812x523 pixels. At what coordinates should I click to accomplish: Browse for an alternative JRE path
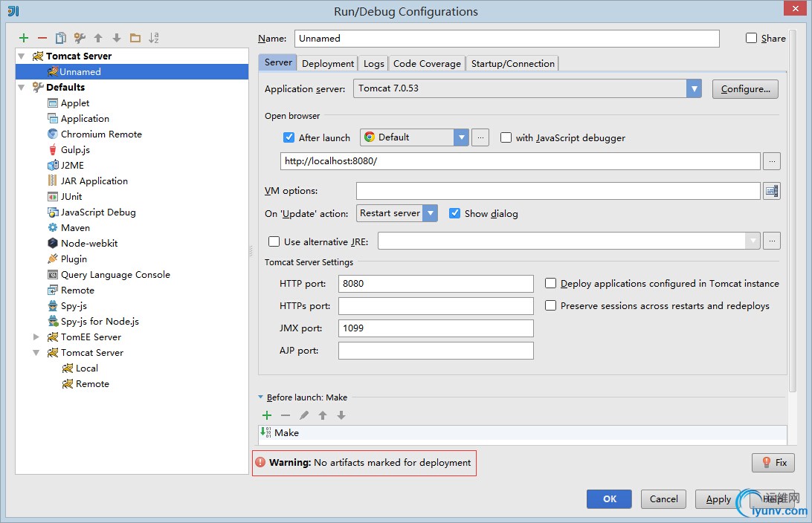[772, 241]
